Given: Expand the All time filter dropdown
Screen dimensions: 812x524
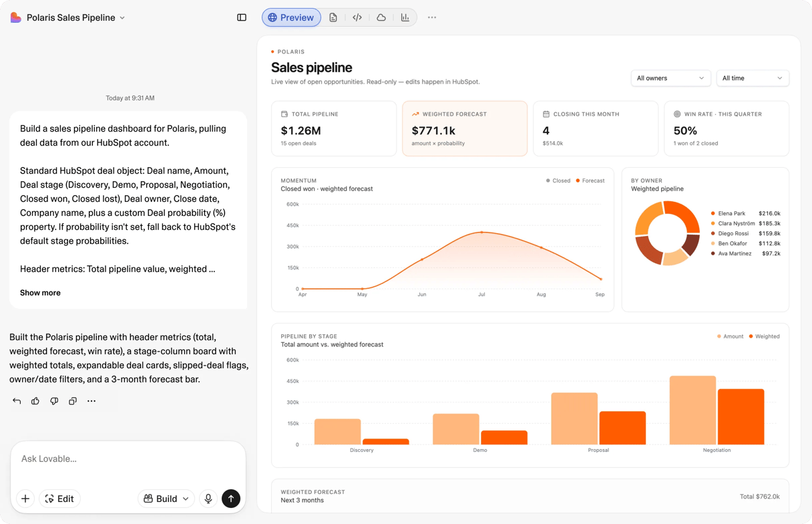Looking at the screenshot, I should 753,78.
